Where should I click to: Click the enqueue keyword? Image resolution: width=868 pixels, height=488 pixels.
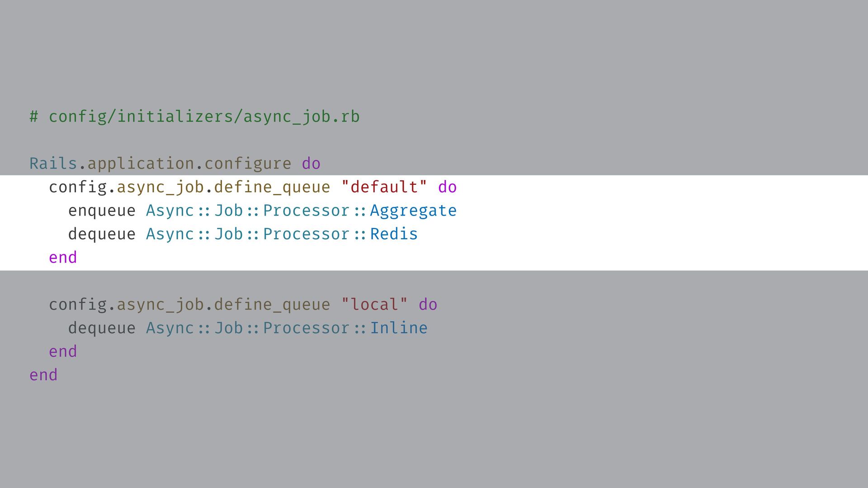[102, 211]
